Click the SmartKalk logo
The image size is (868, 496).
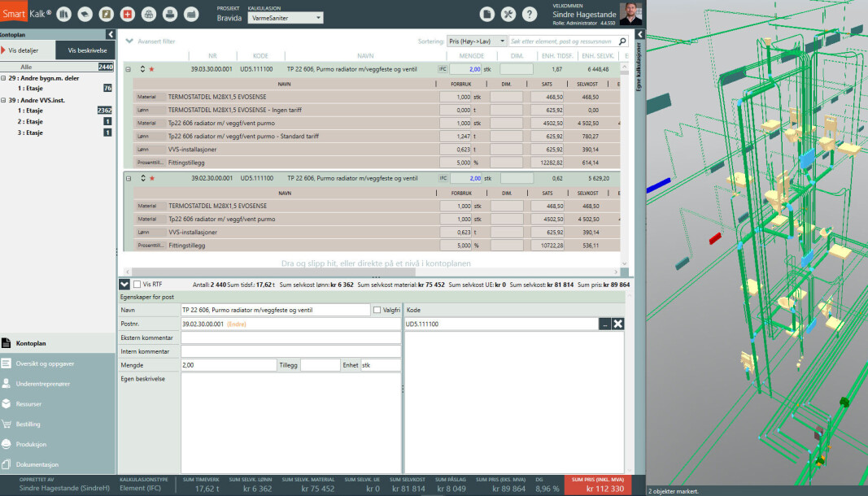point(26,13)
